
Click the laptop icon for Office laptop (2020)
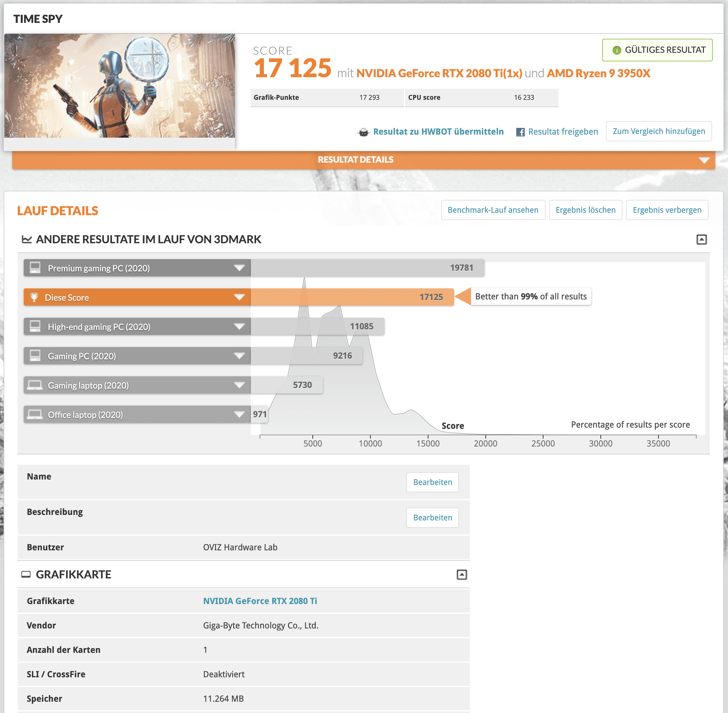(35, 414)
